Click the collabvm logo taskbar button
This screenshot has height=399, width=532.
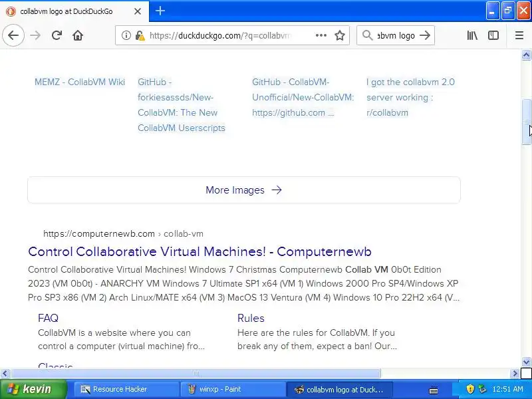click(340, 389)
